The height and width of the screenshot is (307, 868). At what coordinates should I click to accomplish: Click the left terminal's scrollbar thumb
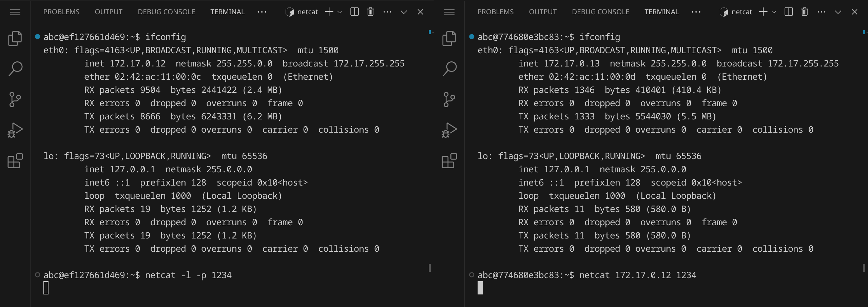pos(430,268)
